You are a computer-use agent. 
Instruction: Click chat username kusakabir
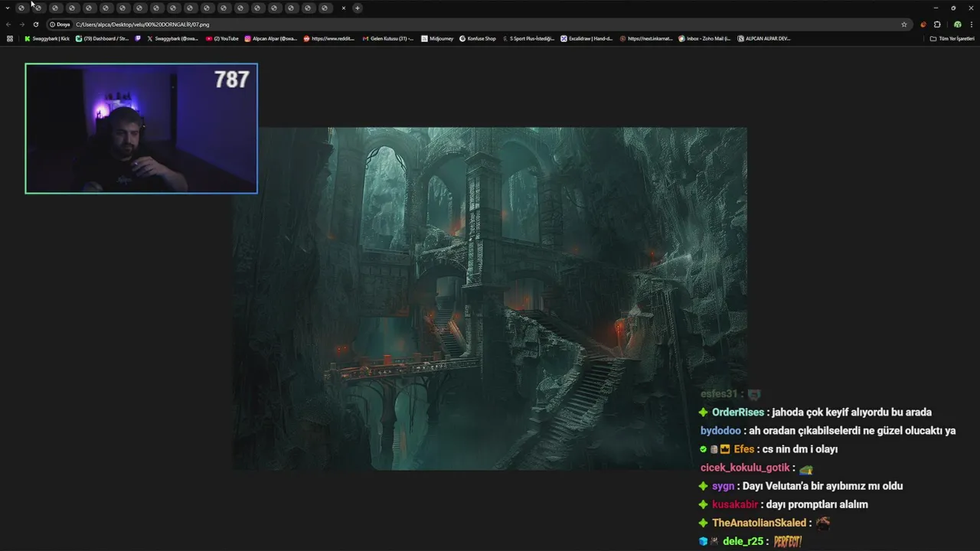[x=735, y=504]
